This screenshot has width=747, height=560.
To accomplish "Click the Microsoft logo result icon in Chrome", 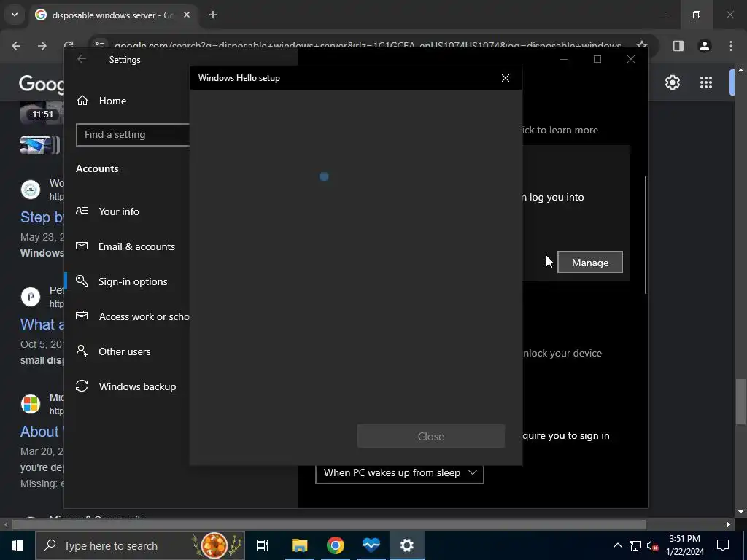I will point(31,403).
